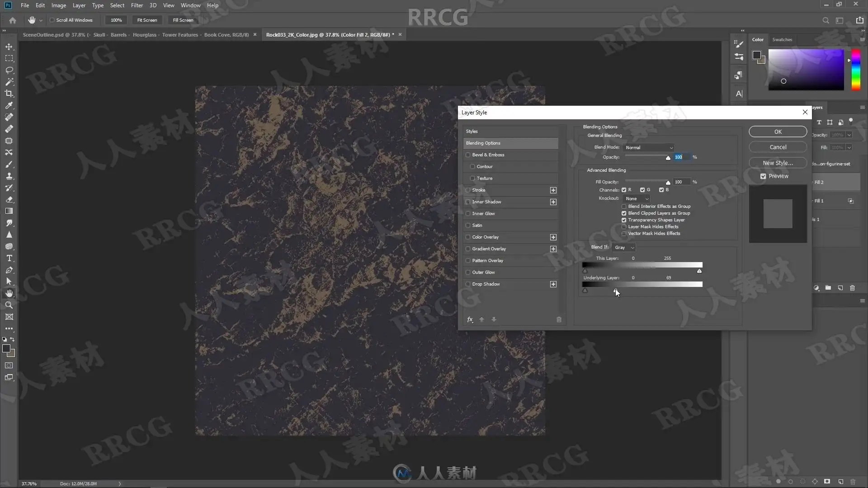Open the Filter menu
Viewport: 868px width, 488px height.
click(x=137, y=5)
